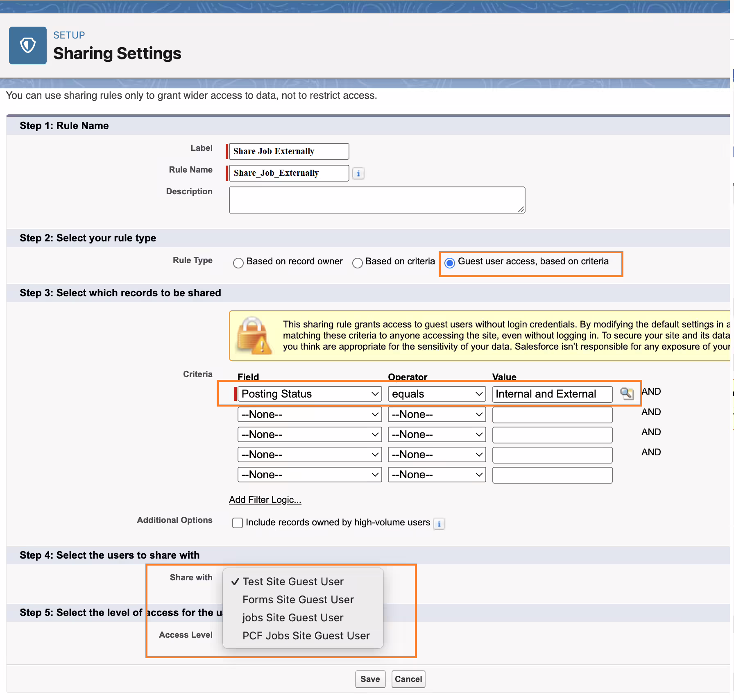
Task: Enable Include records owned by high-volume users
Action: [238, 523]
